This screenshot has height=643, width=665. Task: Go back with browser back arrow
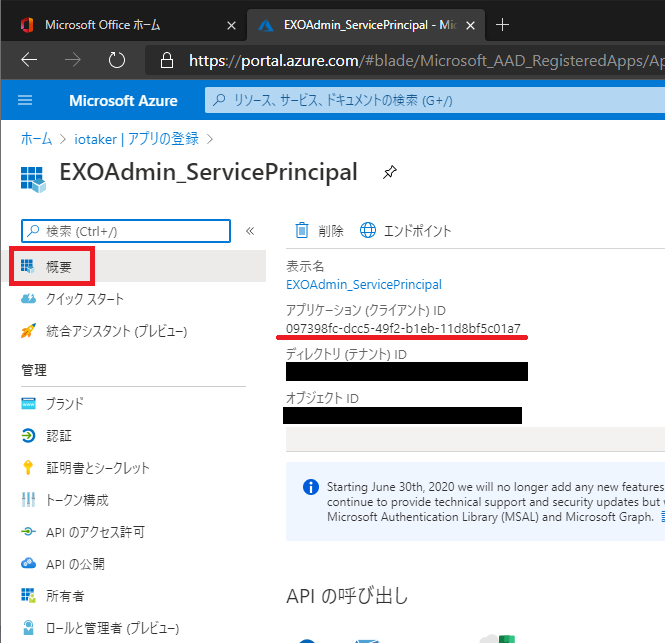tap(29, 60)
